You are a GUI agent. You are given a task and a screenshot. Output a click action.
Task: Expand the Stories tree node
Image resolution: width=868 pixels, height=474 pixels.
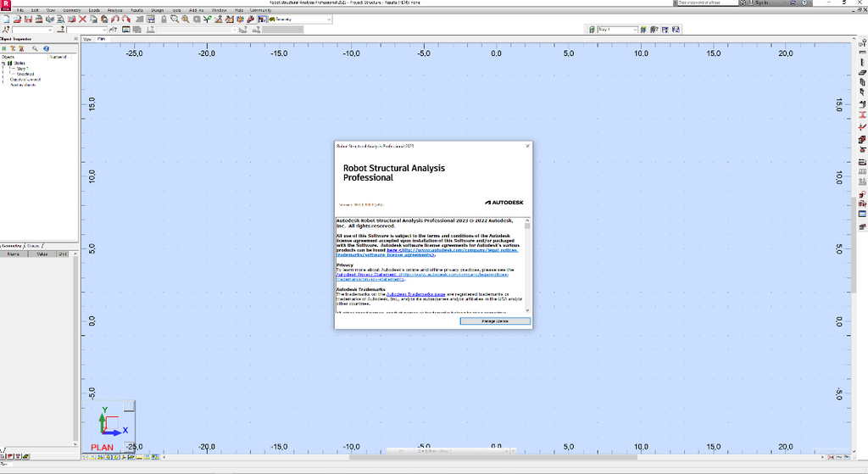tap(3, 64)
